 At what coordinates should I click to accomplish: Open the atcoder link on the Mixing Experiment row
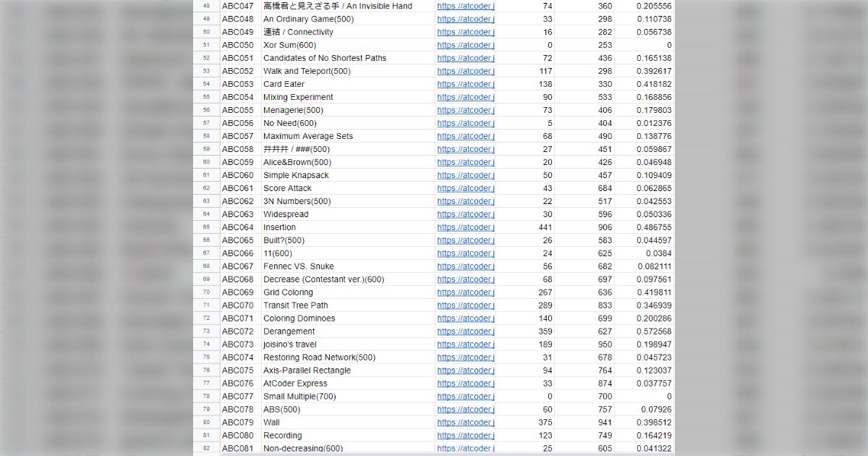click(x=465, y=97)
